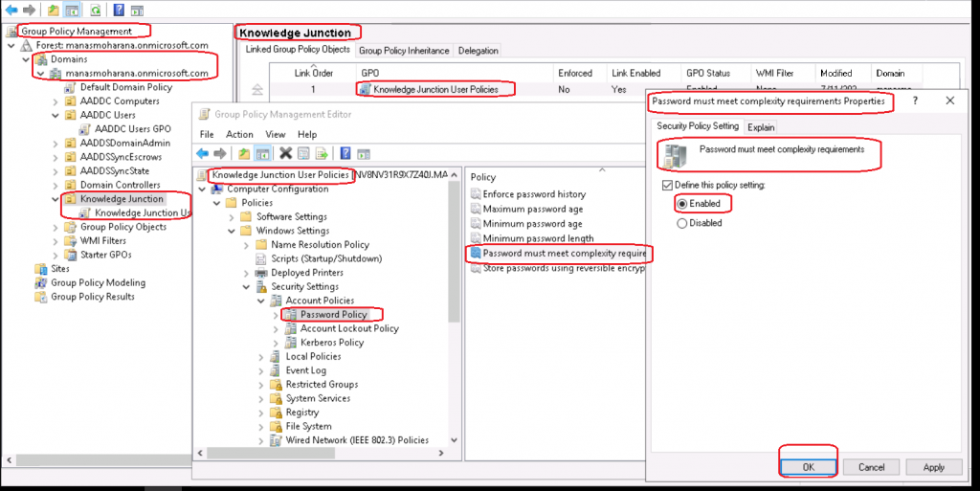Click the help question mark in Properties title bar
The image size is (980, 491).
pos(915,100)
